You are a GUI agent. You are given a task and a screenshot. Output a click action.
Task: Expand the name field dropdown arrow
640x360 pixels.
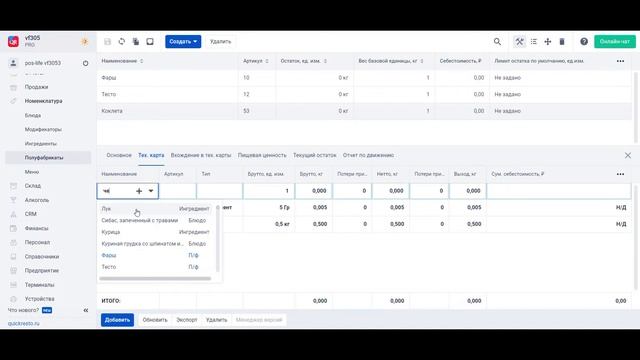click(x=151, y=191)
